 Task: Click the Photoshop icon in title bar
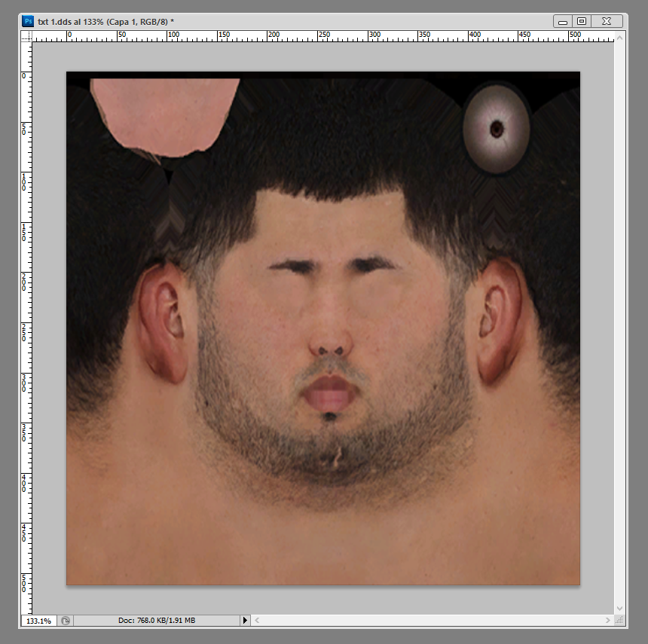coord(28,21)
